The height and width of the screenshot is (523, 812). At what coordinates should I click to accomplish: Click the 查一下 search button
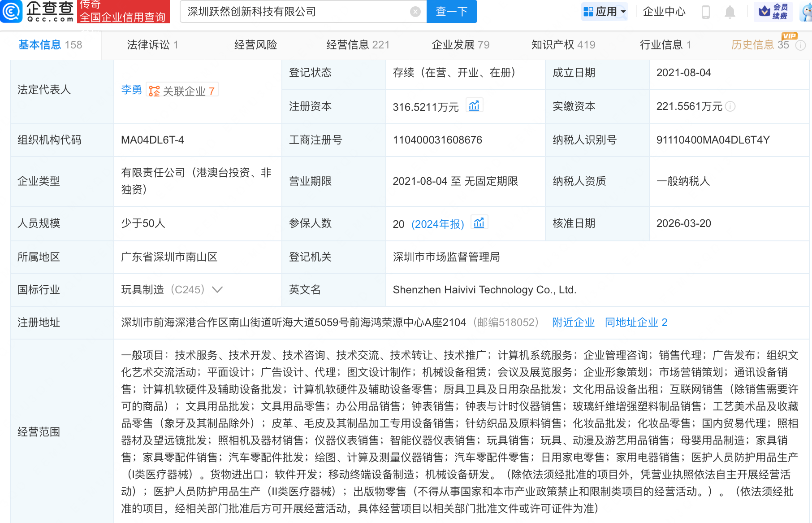[451, 11]
